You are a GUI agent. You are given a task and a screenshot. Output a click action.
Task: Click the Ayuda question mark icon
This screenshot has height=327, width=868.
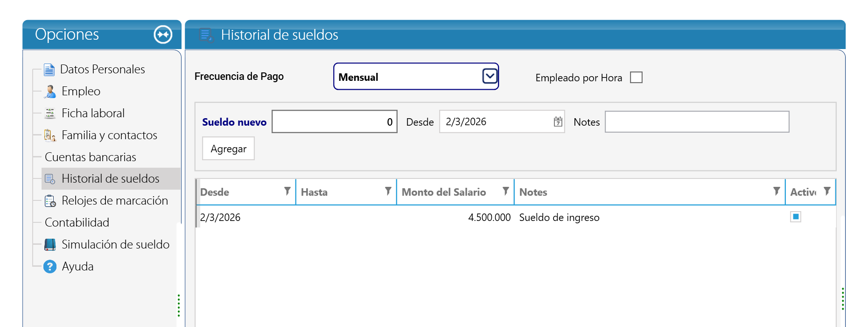(50, 266)
